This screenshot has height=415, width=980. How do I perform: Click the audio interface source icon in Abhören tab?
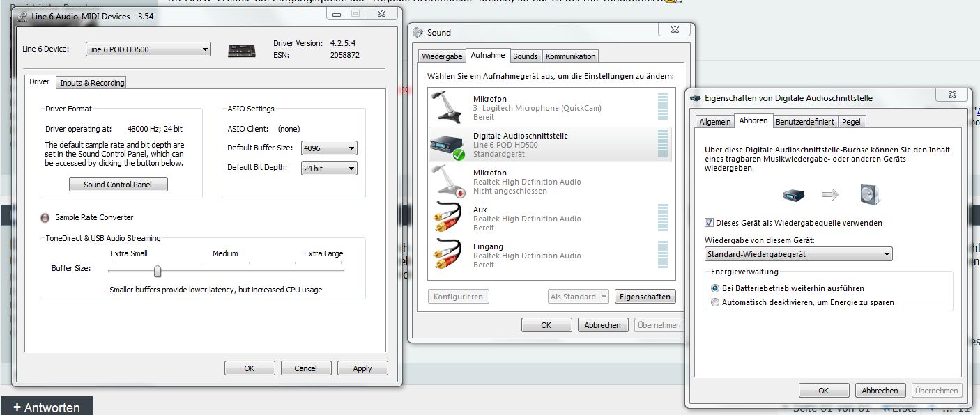point(794,196)
